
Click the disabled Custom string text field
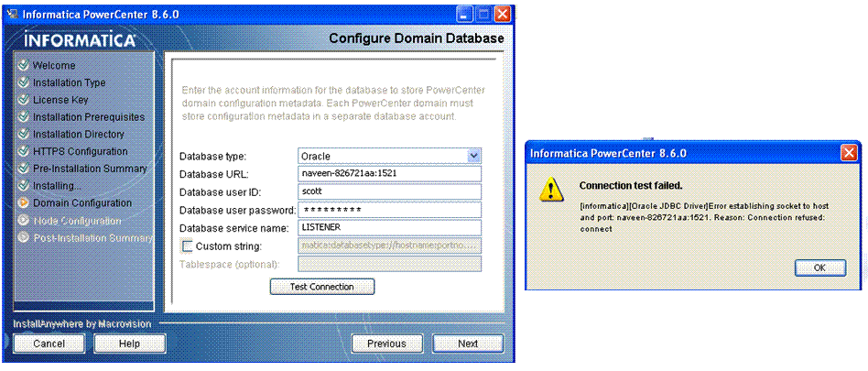click(390, 246)
